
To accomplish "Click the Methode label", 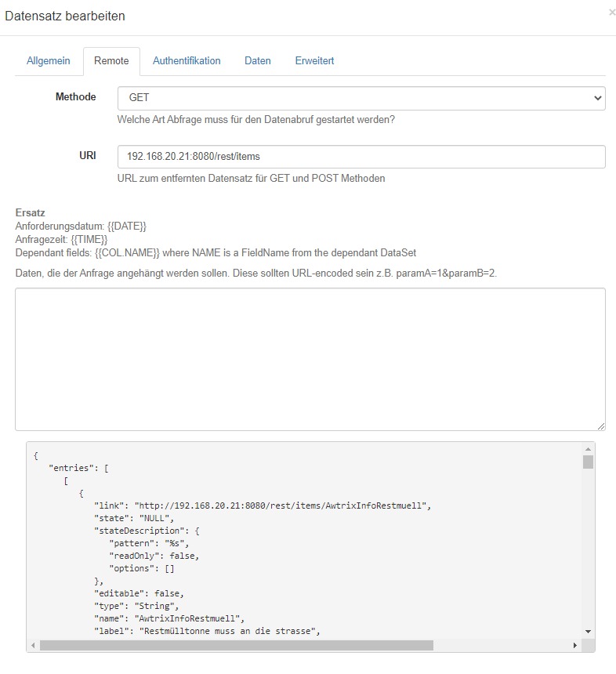I will click(76, 96).
